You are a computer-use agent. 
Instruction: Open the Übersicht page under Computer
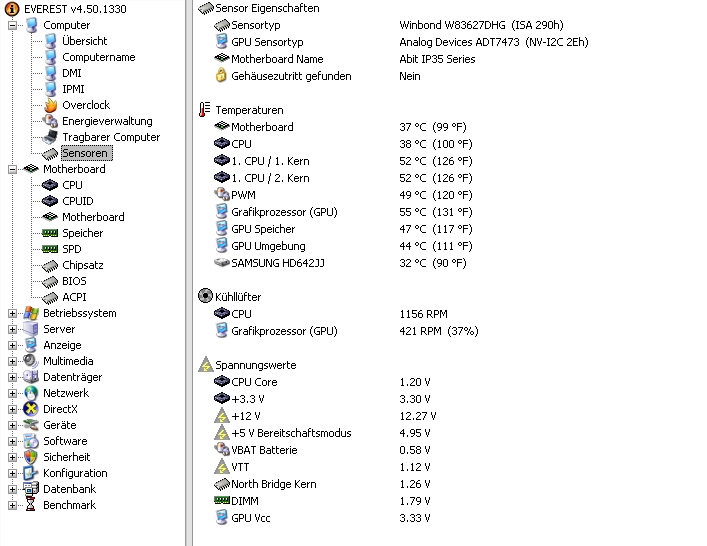(84, 41)
